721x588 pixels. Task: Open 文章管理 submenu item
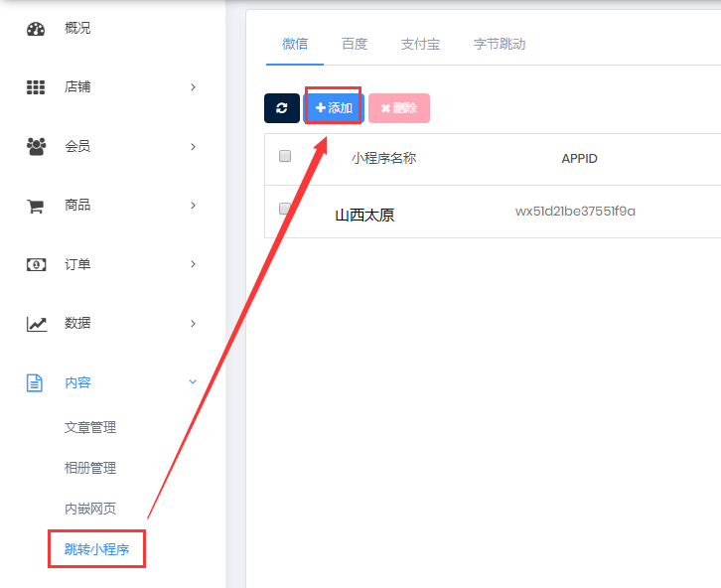click(90, 427)
